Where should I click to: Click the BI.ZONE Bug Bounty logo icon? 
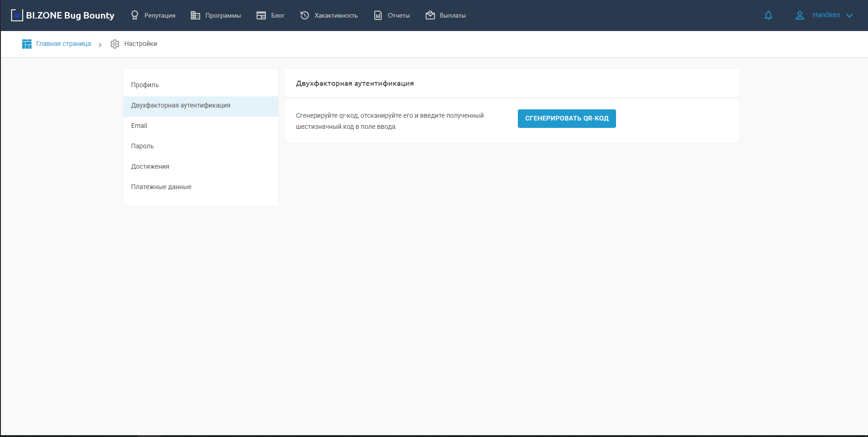pyautogui.click(x=17, y=15)
